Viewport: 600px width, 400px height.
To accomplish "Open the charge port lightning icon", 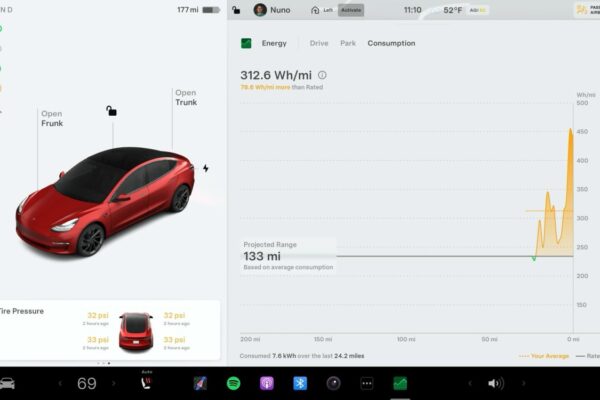I will [206, 168].
